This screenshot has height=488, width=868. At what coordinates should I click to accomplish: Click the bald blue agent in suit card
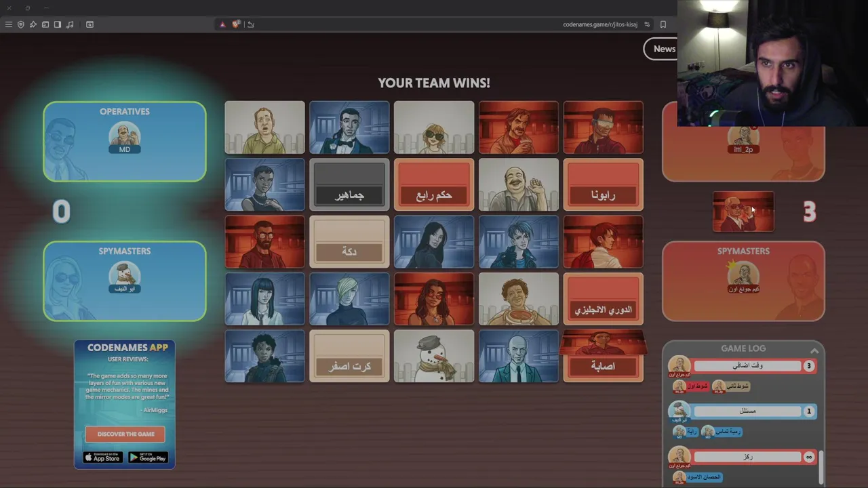[x=519, y=357]
